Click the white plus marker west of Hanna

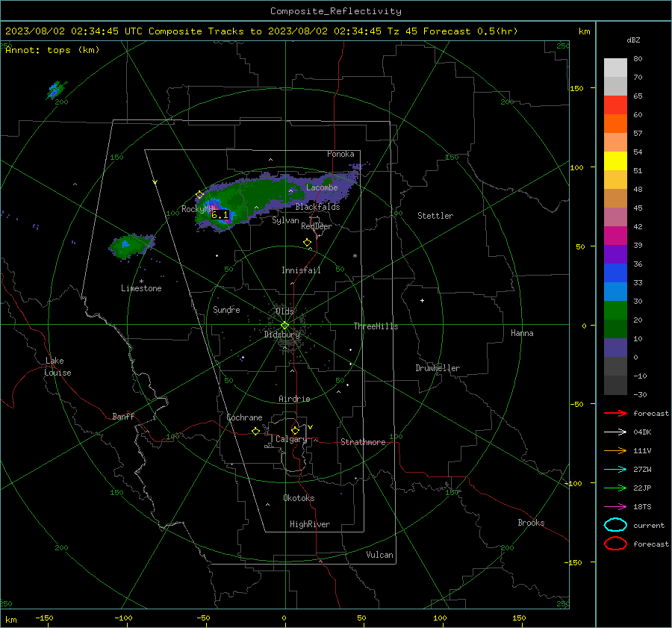click(422, 300)
